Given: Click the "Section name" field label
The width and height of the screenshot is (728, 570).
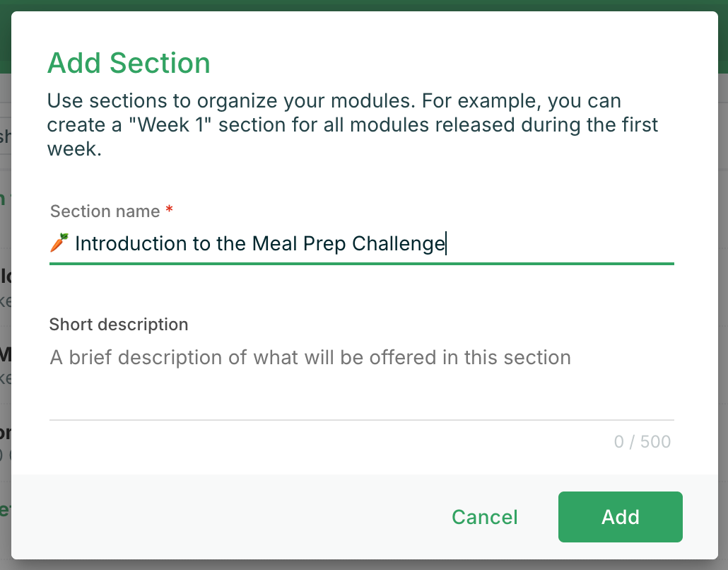Looking at the screenshot, I should [x=105, y=211].
